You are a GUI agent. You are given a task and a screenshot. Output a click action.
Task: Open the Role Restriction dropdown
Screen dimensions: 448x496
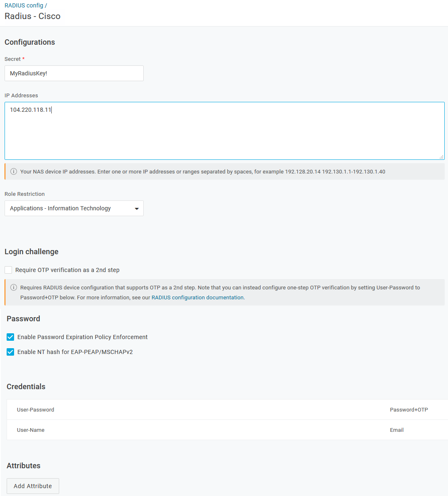tap(74, 208)
